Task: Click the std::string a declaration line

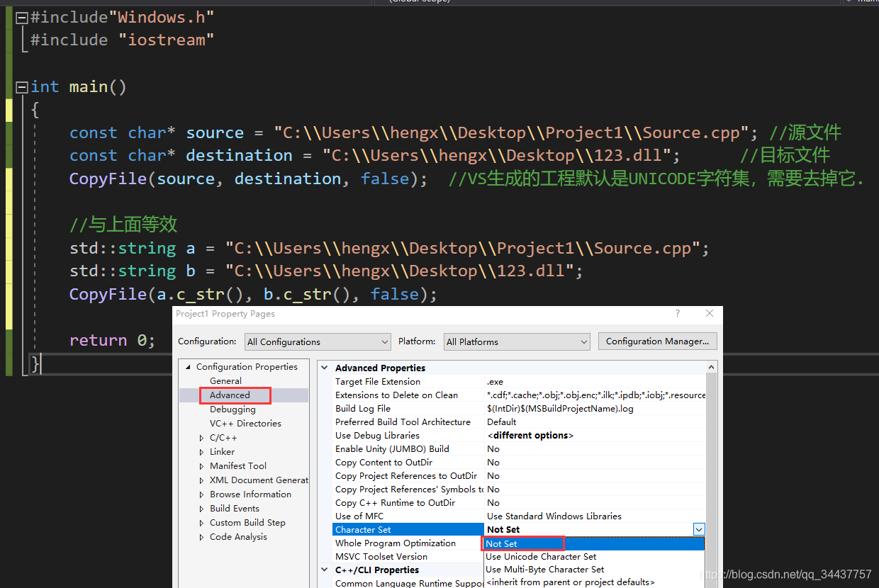Action: [389, 248]
